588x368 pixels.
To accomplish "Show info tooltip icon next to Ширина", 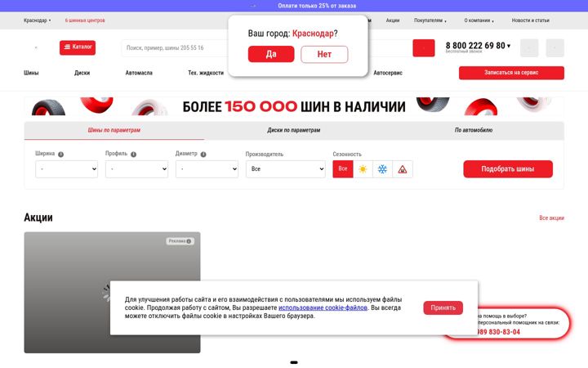I will 60,155.
